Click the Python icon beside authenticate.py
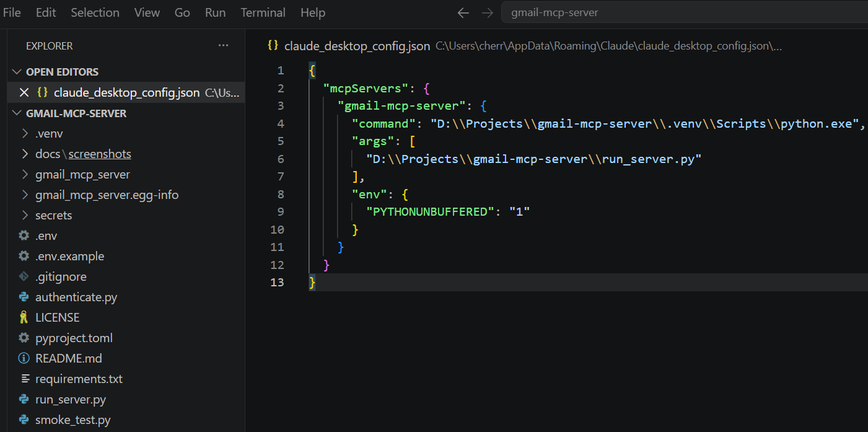Viewport: 868px width, 432px height. coord(24,297)
